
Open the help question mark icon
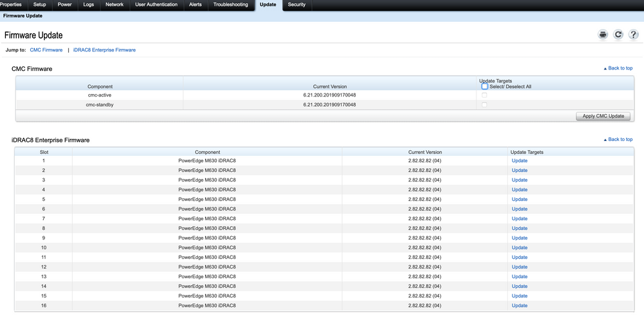point(633,35)
